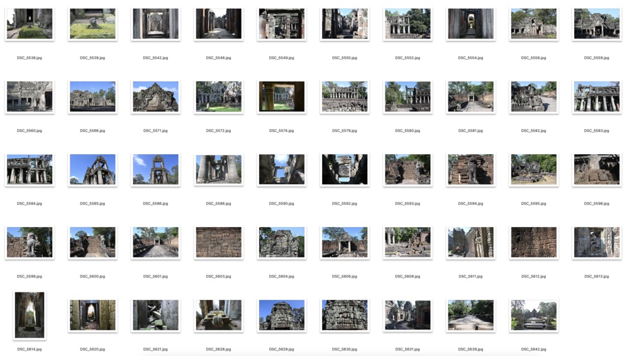Image resolution: width=644 pixels, height=356 pixels.
Task: Select the DSC_5586.jpg photo thumbnail
Action: click(x=156, y=170)
